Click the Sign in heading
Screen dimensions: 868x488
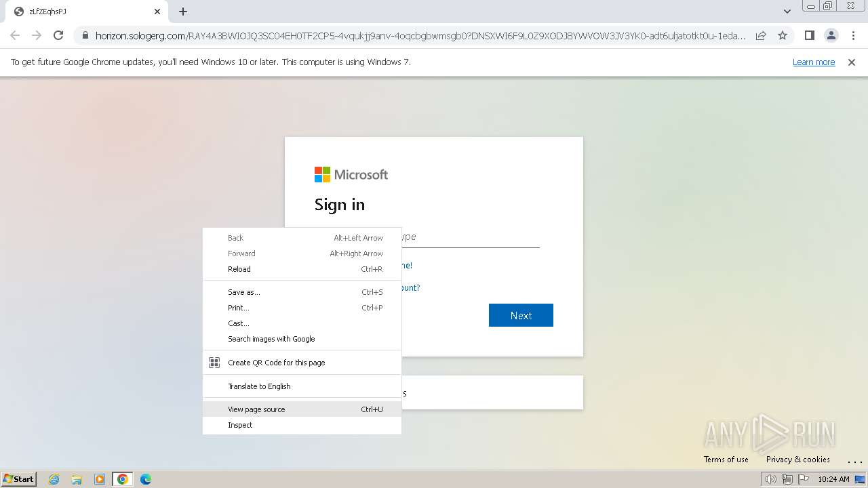(x=340, y=205)
